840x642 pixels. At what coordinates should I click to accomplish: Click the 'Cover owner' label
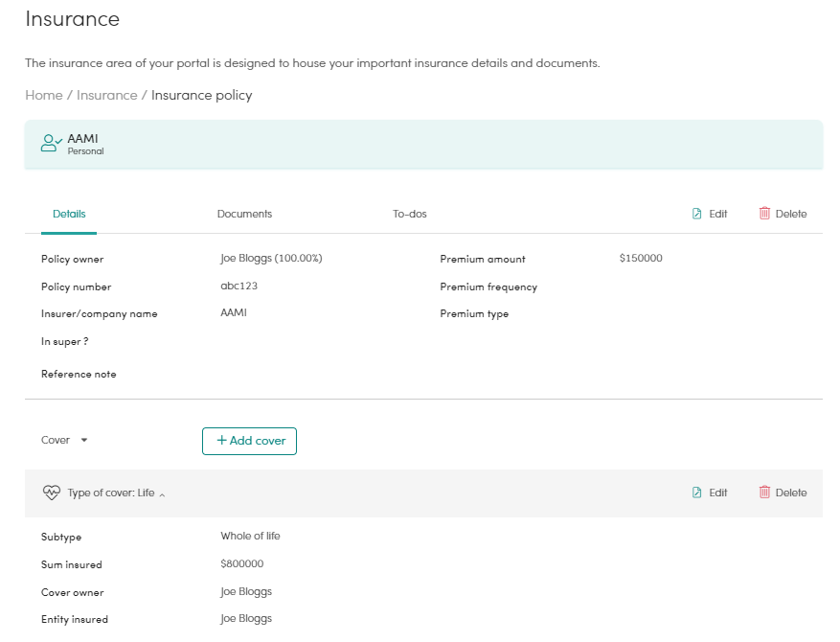tap(73, 593)
